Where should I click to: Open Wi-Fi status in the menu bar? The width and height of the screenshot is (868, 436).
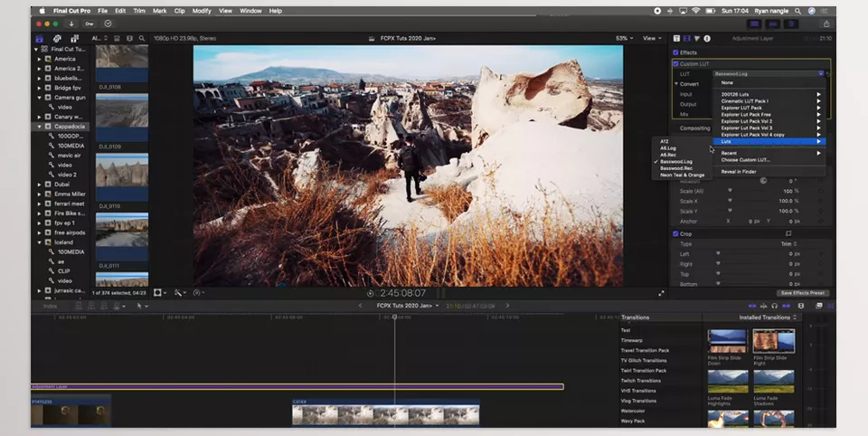696,11
